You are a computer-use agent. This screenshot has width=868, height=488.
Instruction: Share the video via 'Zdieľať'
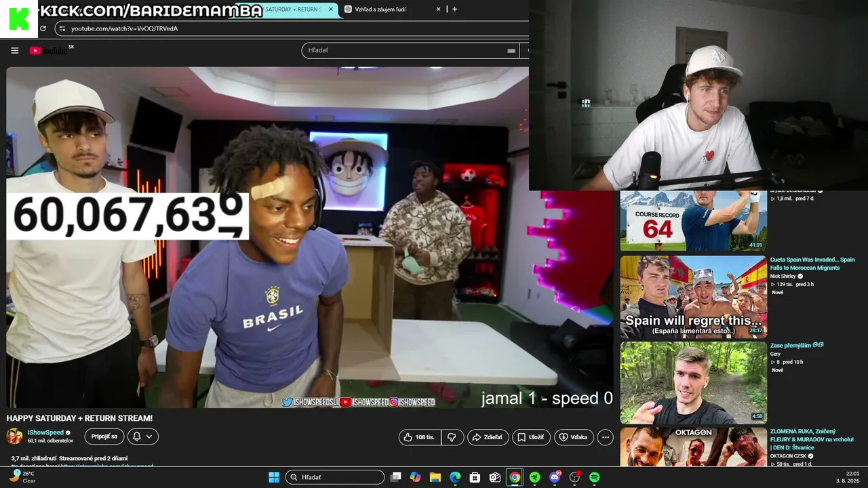coord(488,437)
